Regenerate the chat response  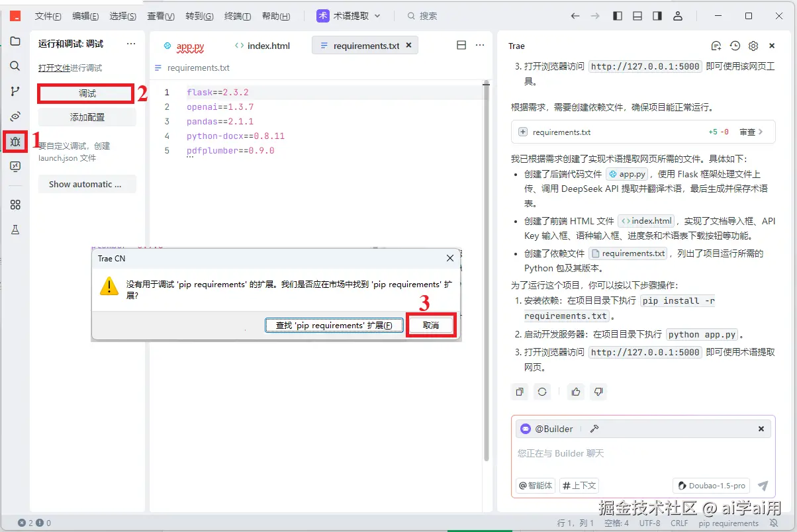542,392
